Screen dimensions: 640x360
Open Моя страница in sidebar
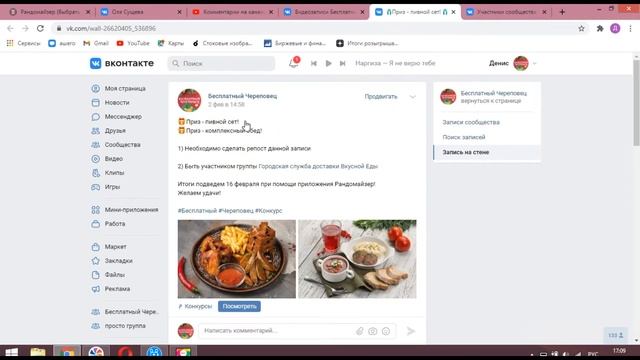[x=125, y=88]
